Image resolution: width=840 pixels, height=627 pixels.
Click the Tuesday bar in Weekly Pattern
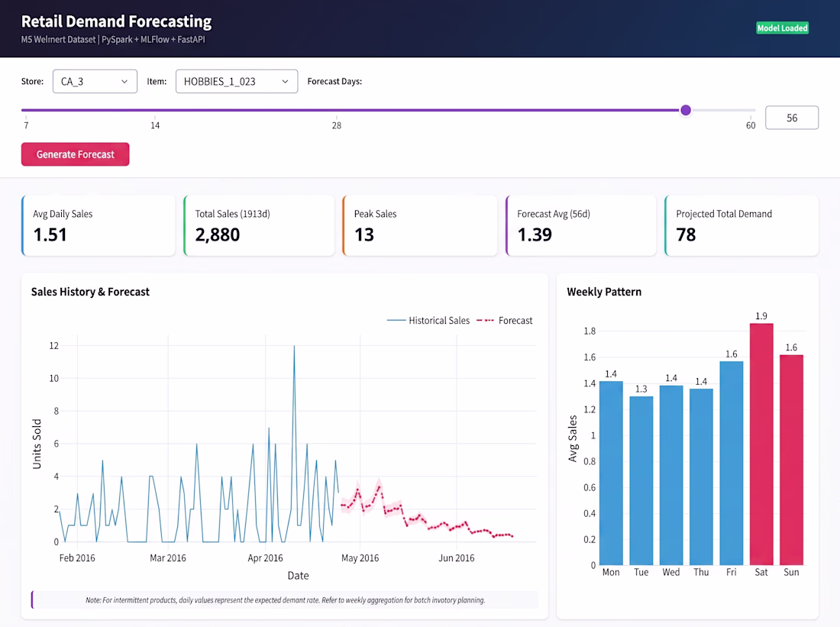641,480
